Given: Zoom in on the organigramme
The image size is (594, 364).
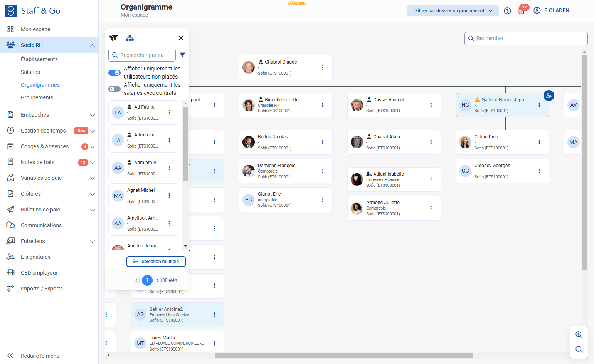Looking at the screenshot, I should point(579,335).
